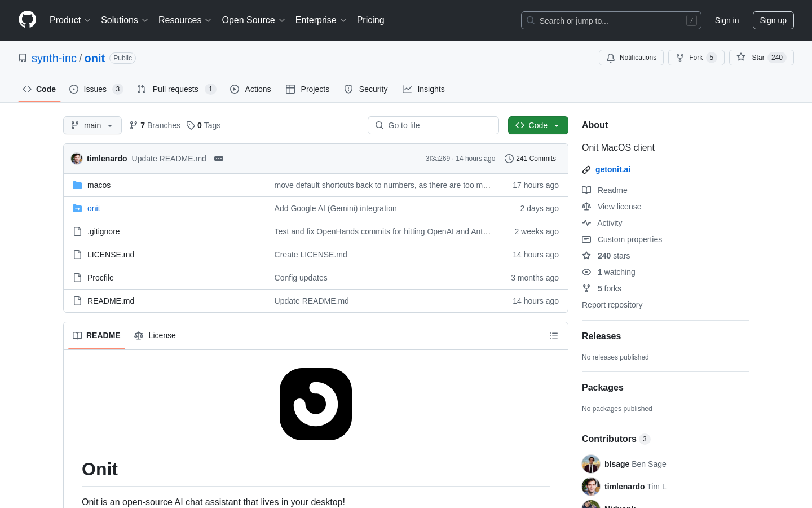Click the scale icon next to View license
The width and height of the screenshot is (812, 508).
tap(586, 207)
